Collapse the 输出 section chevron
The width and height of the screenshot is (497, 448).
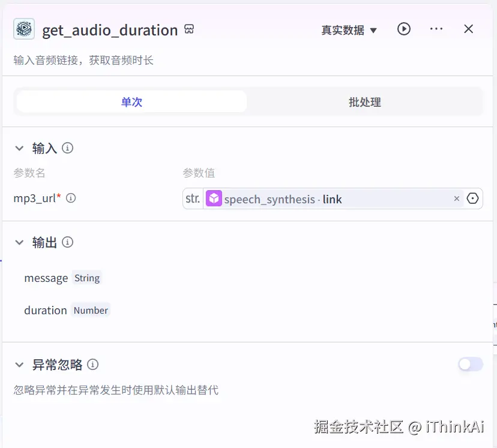click(x=19, y=242)
